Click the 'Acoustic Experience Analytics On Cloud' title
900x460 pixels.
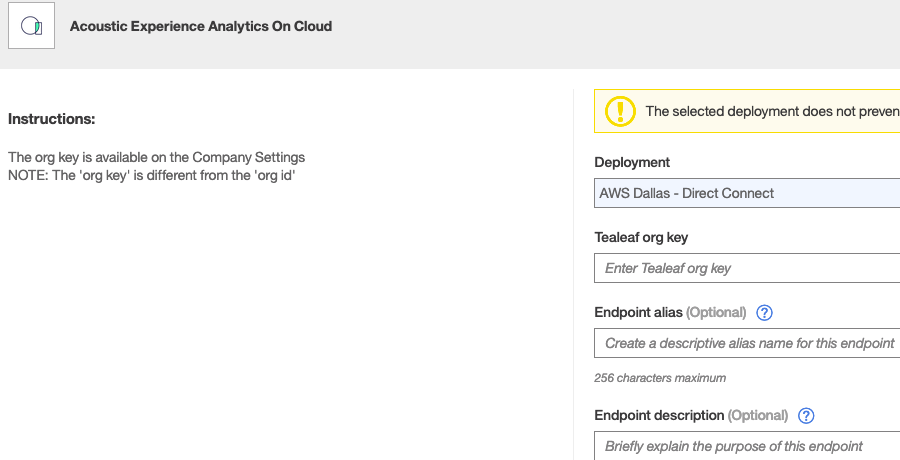[201, 26]
